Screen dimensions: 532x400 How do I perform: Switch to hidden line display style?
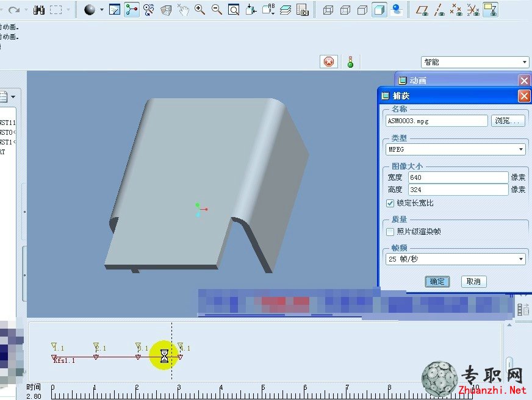345,10
